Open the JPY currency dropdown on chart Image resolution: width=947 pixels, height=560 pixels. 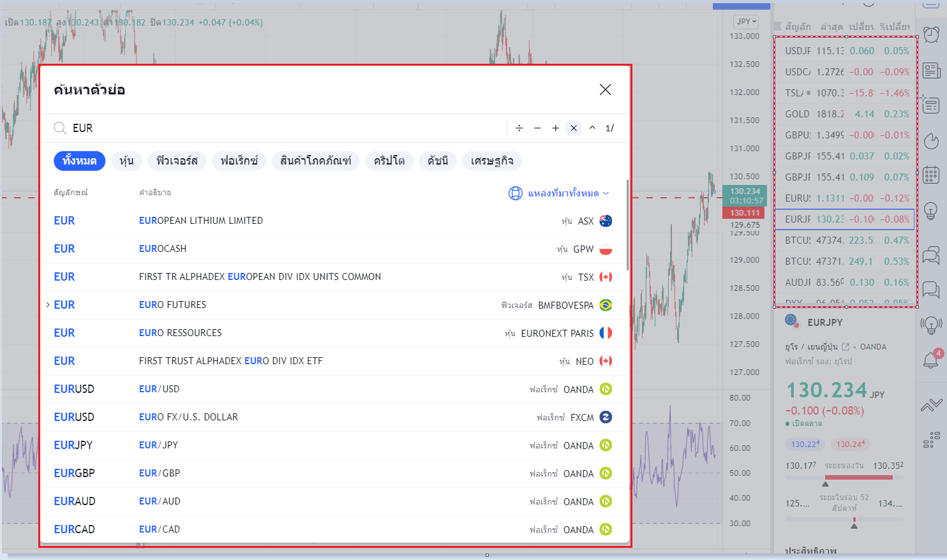pos(747,21)
